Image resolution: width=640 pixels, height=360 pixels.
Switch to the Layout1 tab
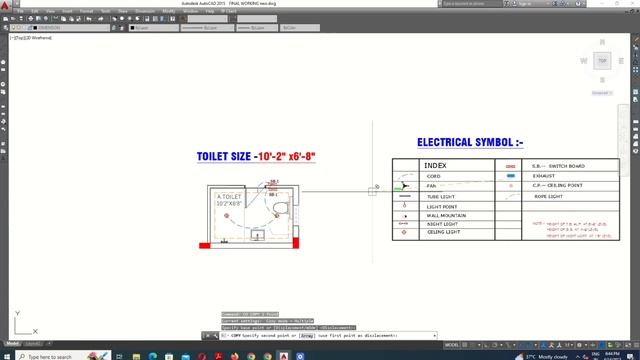33,344
